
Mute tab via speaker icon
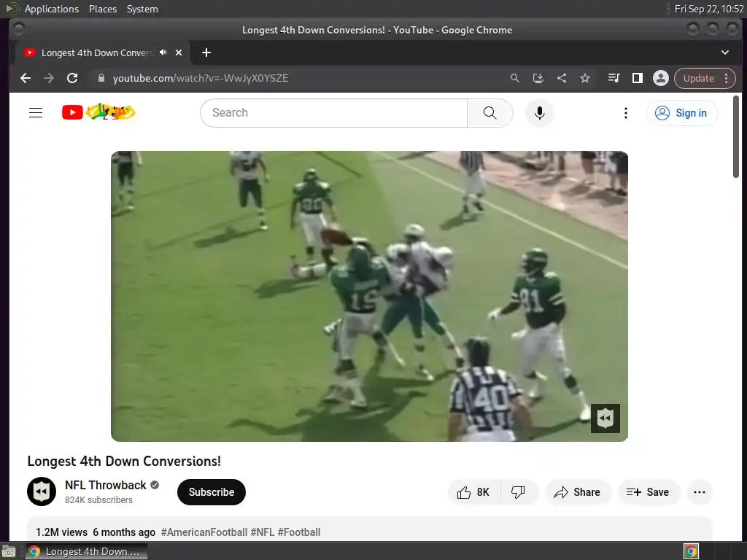pos(163,52)
